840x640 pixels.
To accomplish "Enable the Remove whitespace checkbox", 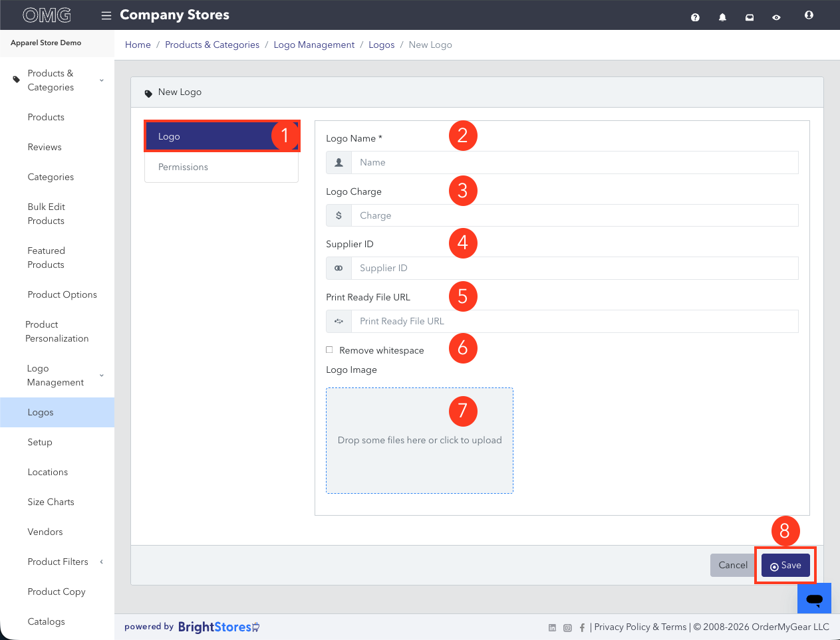I will (x=329, y=350).
